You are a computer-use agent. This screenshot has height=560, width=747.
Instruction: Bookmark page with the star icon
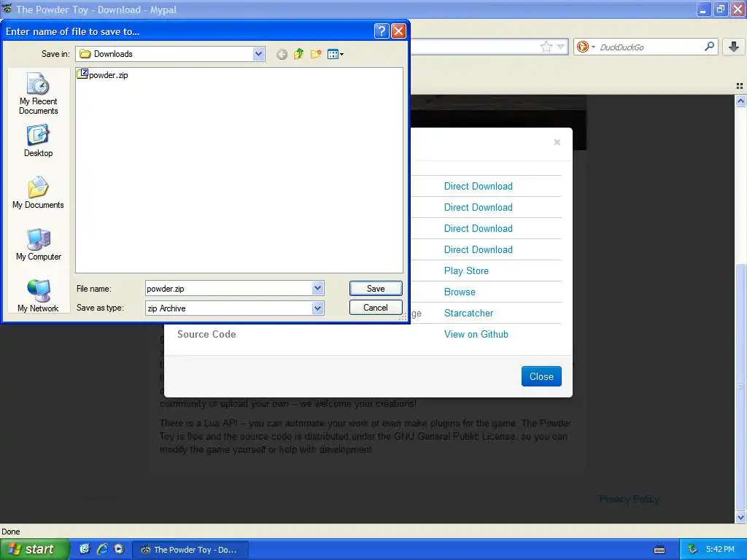546,47
